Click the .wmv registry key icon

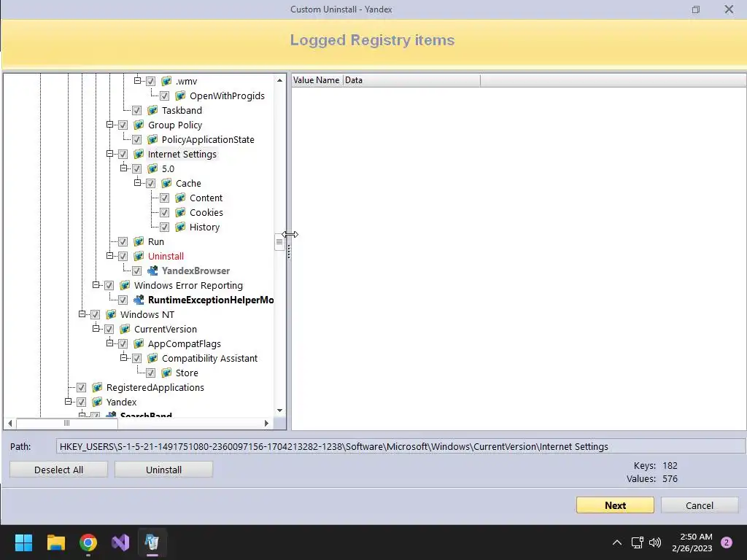[x=166, y=81]
